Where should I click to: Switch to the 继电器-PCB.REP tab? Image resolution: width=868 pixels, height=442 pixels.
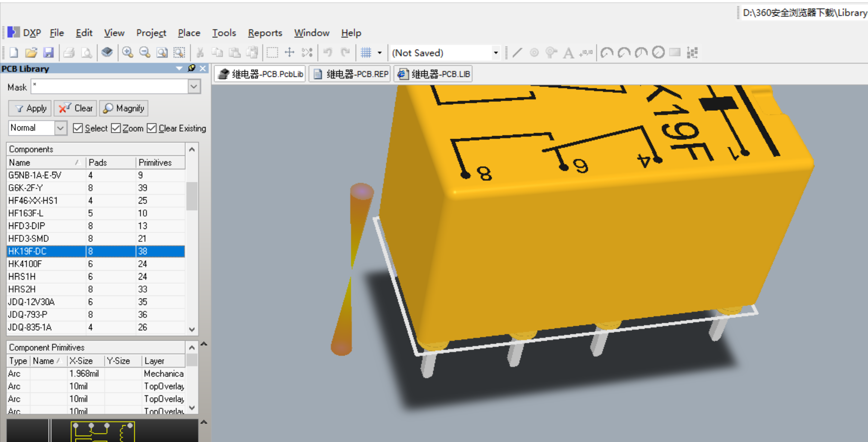tap(350, 74)
